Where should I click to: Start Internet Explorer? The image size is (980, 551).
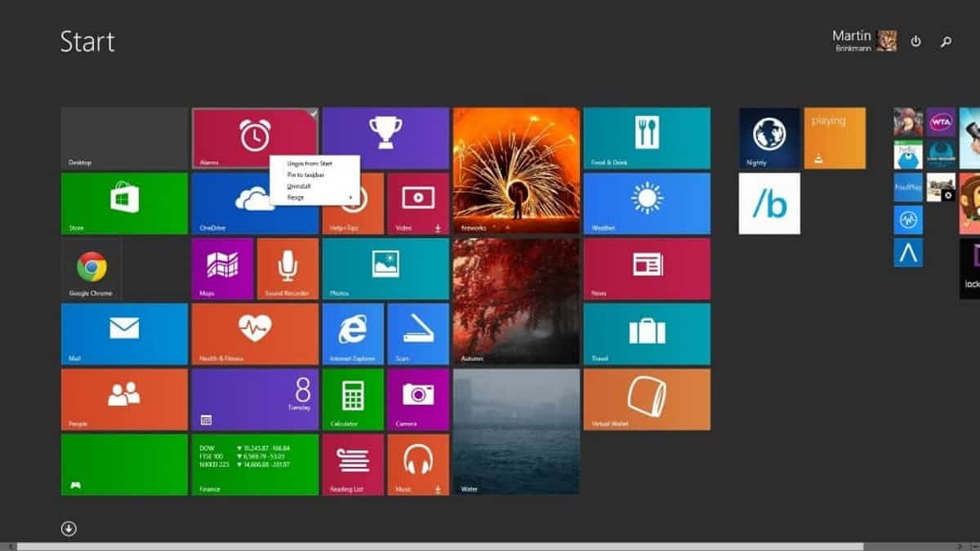353,335
